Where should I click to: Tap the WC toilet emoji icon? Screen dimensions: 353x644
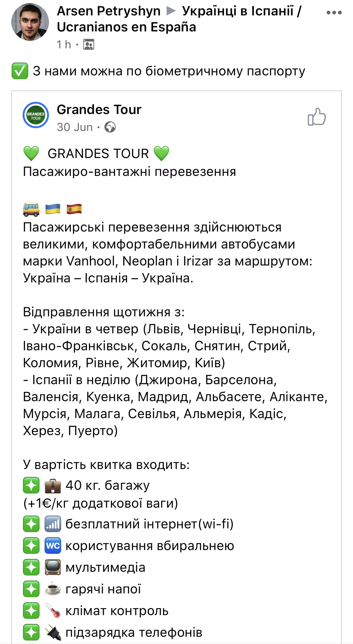tap(53, 546)
